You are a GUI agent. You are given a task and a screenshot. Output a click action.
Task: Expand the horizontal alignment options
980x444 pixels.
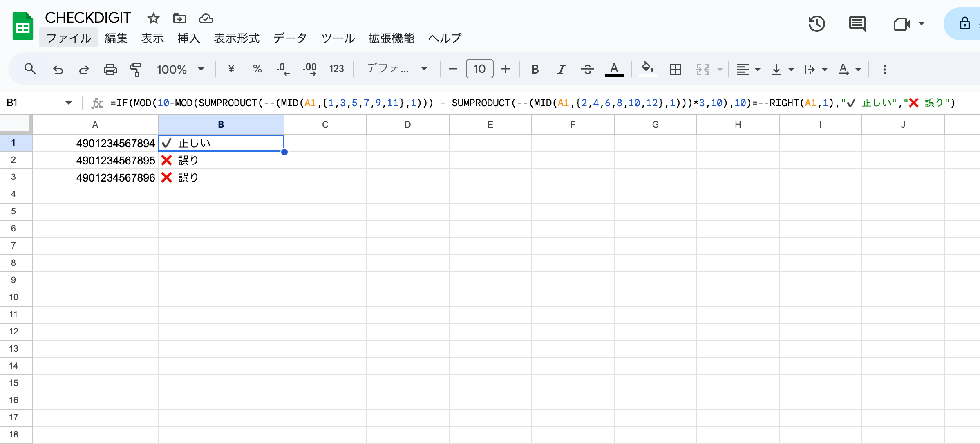pos(758,69)
